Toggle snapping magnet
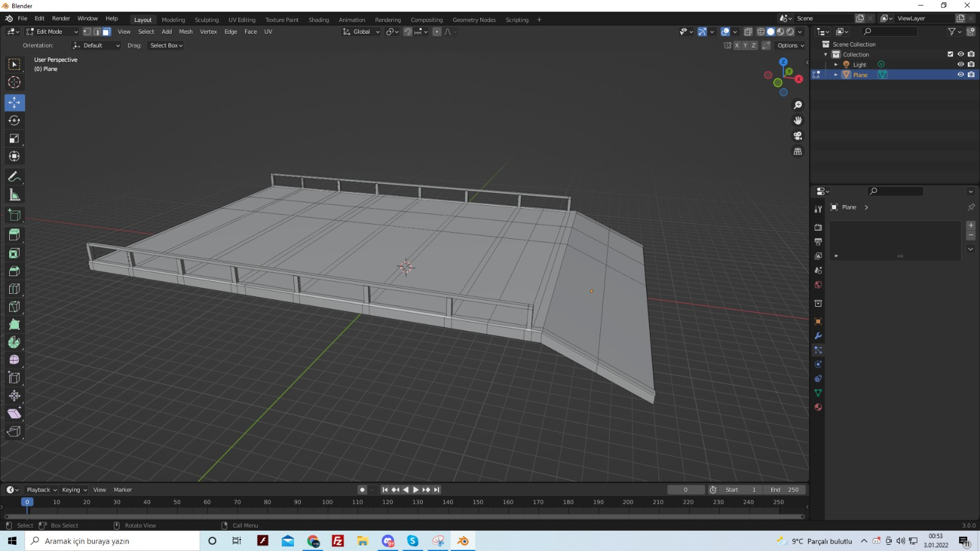Image resolution: width=980 pixels, height=551 pixels. click(x=408, y=32)
